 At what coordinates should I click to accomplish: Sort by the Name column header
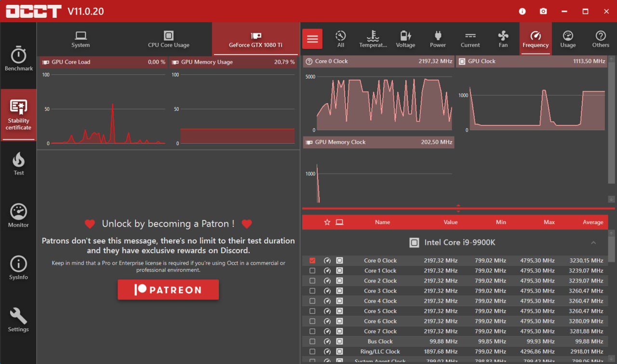tap(382, 222)
